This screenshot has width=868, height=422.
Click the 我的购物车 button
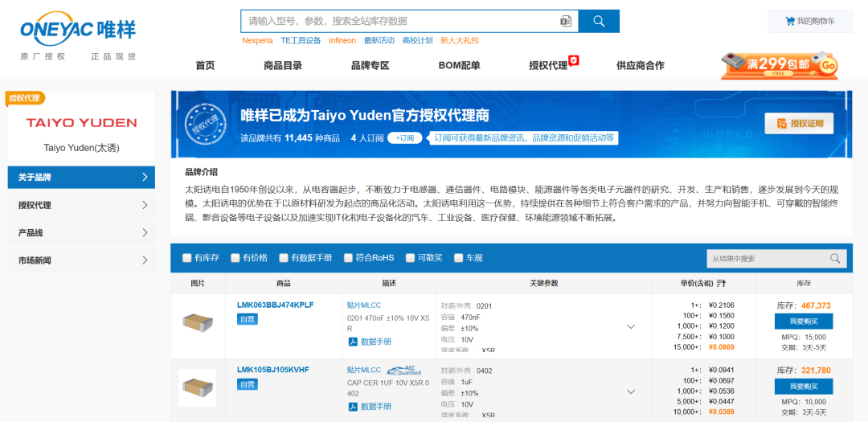(x=809, y=21)
